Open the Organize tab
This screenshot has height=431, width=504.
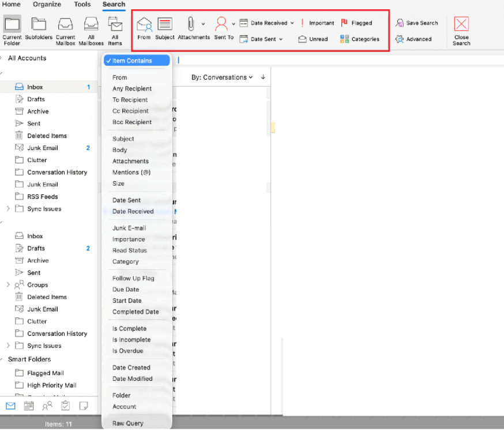(47, 5)
